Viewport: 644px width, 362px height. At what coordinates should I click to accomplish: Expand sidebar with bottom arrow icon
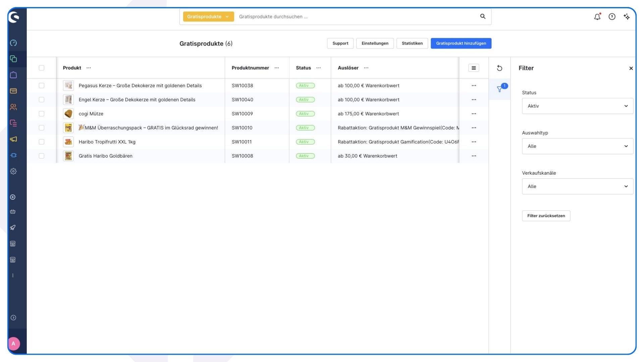(x=13, y=318)
